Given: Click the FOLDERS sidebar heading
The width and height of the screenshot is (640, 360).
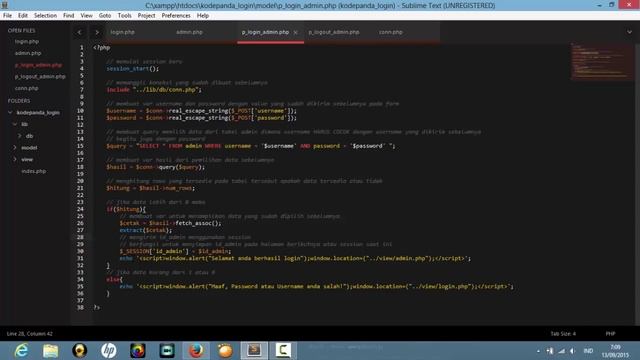Looking at the screenshot, I should [x=19, y=101].
